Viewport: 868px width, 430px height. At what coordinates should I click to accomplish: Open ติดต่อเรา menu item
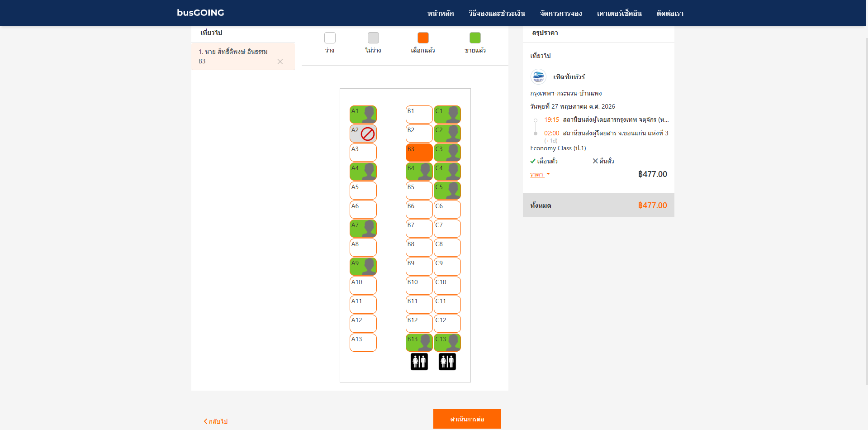click(x=670, y=13)
